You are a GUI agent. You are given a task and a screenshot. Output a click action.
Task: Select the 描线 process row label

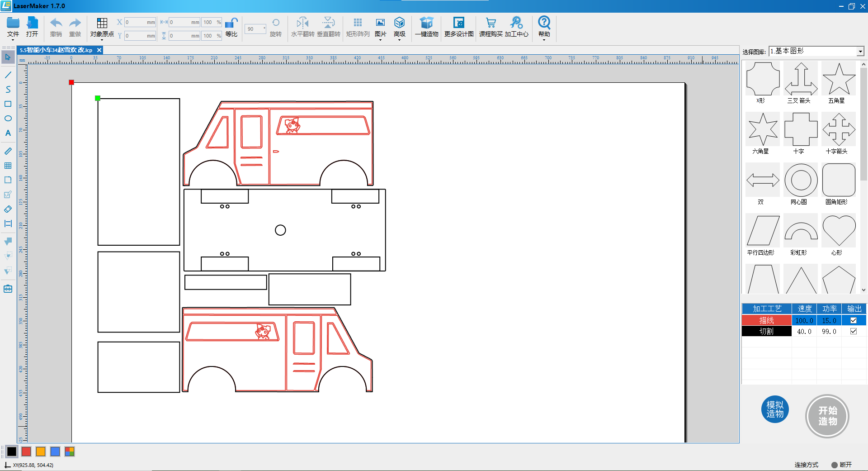[766, 320]
